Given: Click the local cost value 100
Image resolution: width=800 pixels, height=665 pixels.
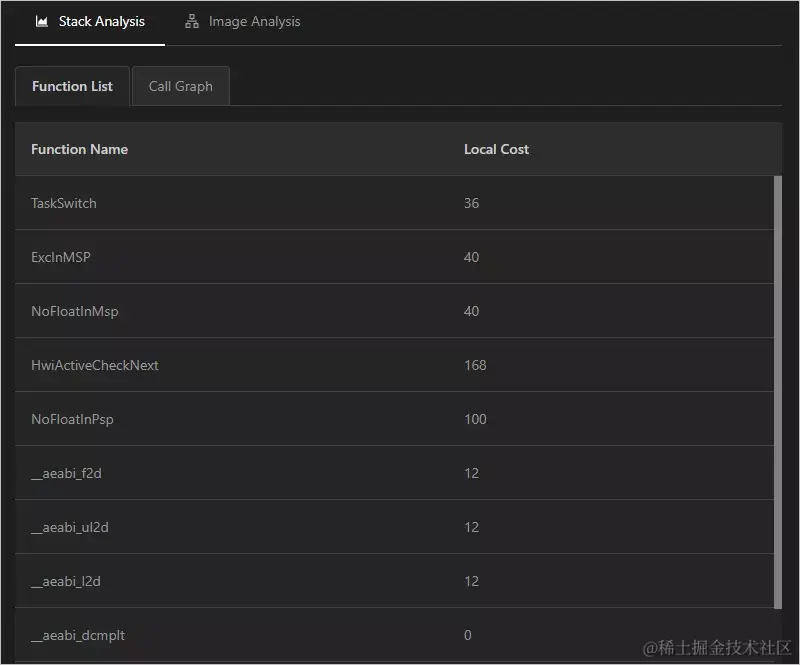Looking at the screenshot, I should [475, 420].
